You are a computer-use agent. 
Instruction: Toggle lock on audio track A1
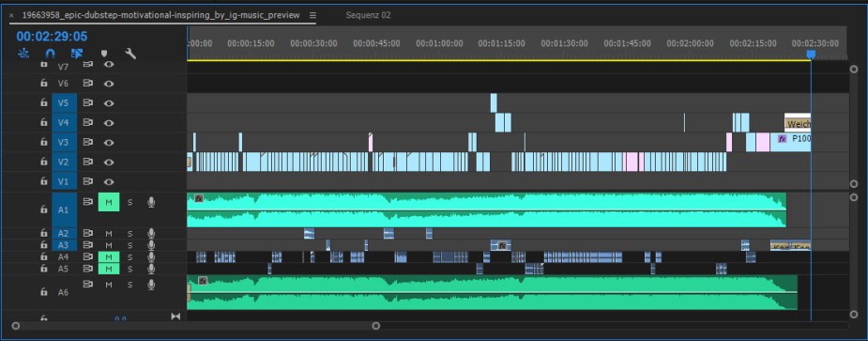click(44, 209)
